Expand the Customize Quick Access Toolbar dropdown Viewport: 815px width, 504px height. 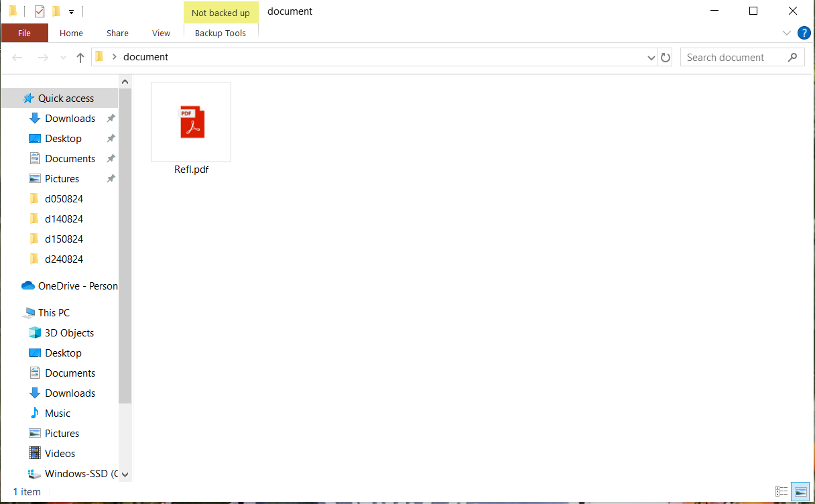pos(71,12)
